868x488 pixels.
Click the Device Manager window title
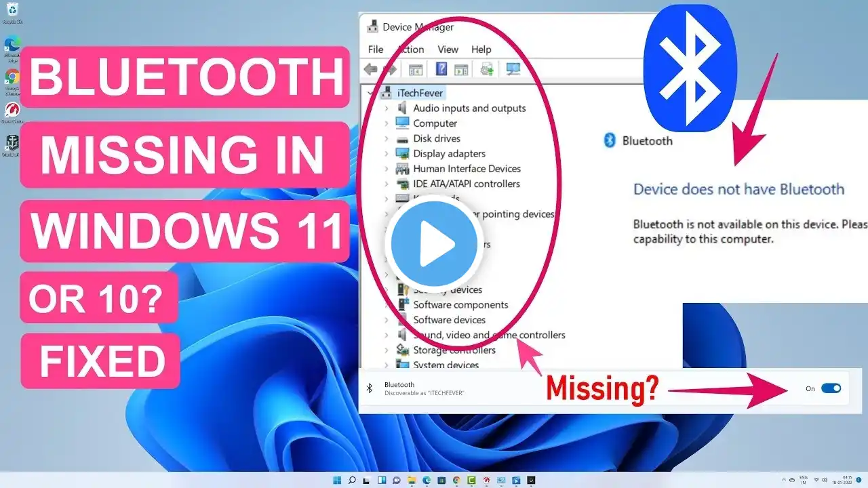click(418, 27)
